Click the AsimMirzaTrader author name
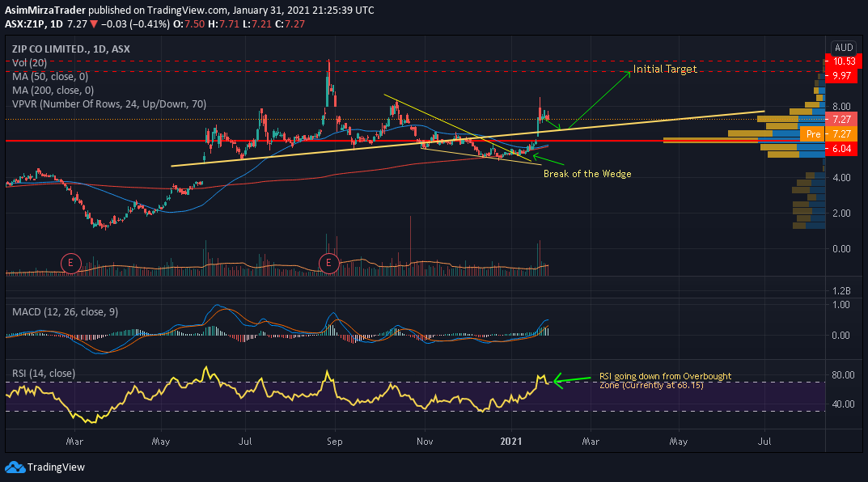Image resolution: width=868 pixels, height=482 pixels. tap(45, 11)
